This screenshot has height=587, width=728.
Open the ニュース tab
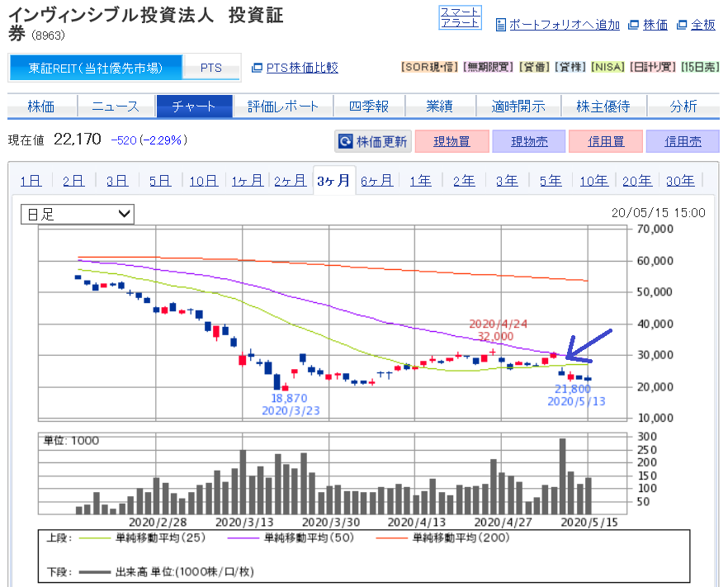point(116,107)
